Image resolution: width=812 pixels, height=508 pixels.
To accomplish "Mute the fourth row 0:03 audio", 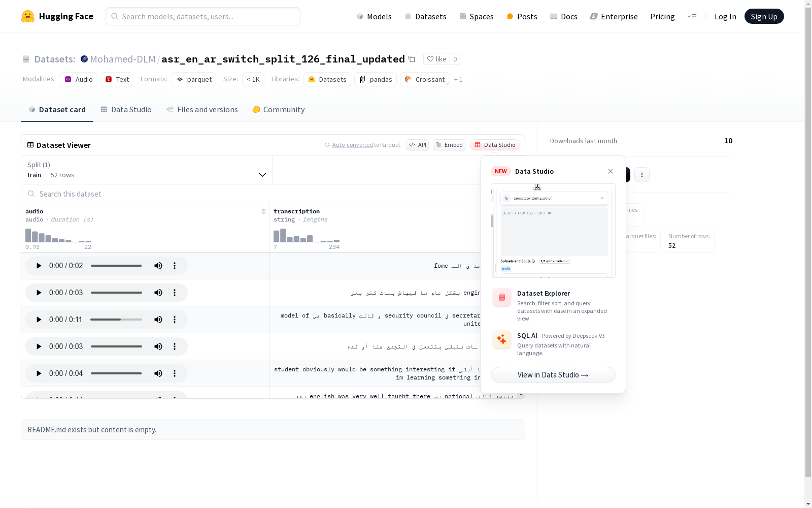I will (x=158, y=346).
